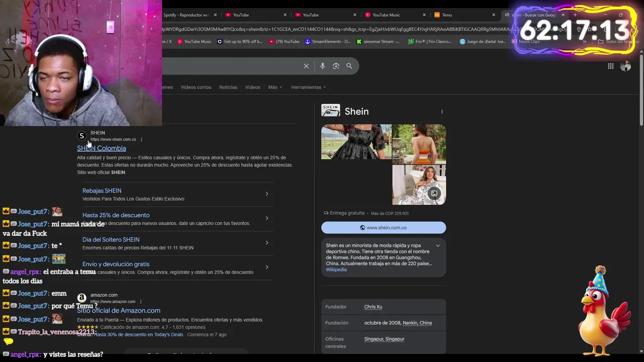This screenshot has width=644, height=362.
Task: Click the 'Entrega gratuita' delivery text
Action: pyautogui.click(x=347, y=213)
